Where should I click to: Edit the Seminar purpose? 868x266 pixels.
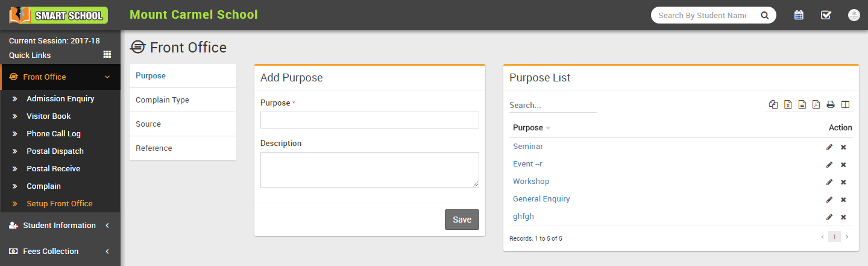tap(829, 147)
